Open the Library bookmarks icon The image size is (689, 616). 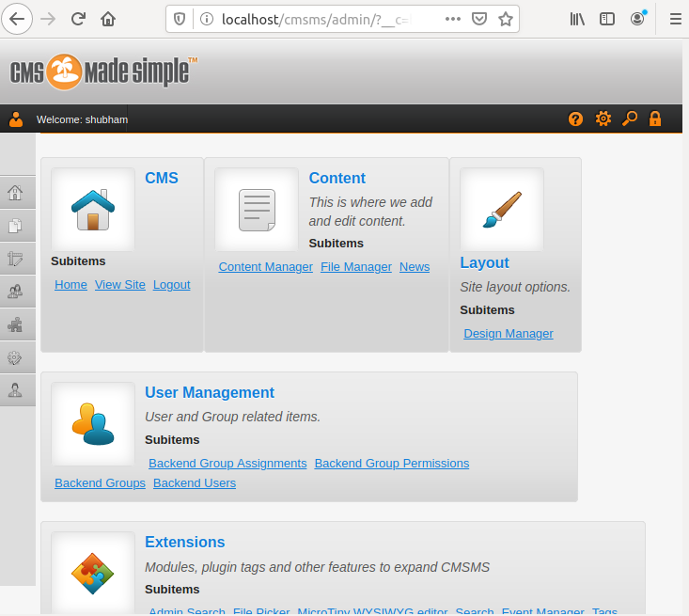click(577, 19)
